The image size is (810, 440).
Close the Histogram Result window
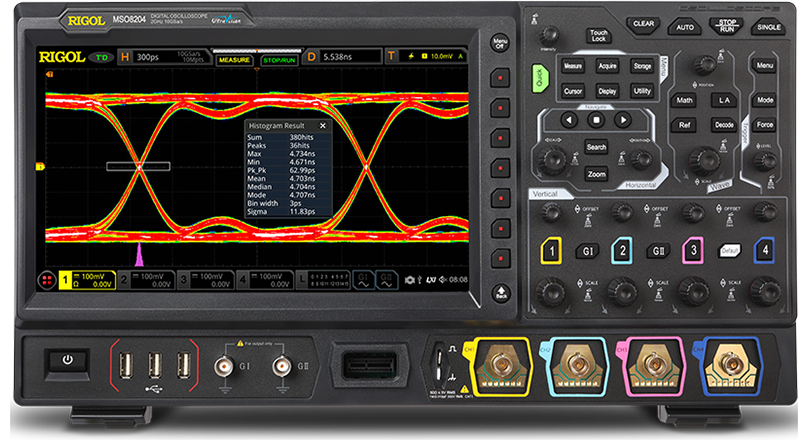click(322, 125)
